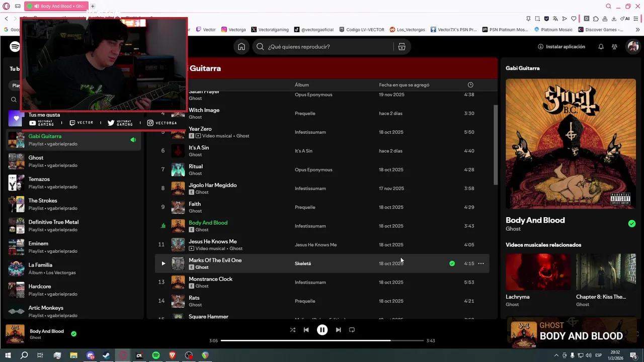Open Definitive True Metal playlist
The image size is (644, 362).
pos(73,226)
